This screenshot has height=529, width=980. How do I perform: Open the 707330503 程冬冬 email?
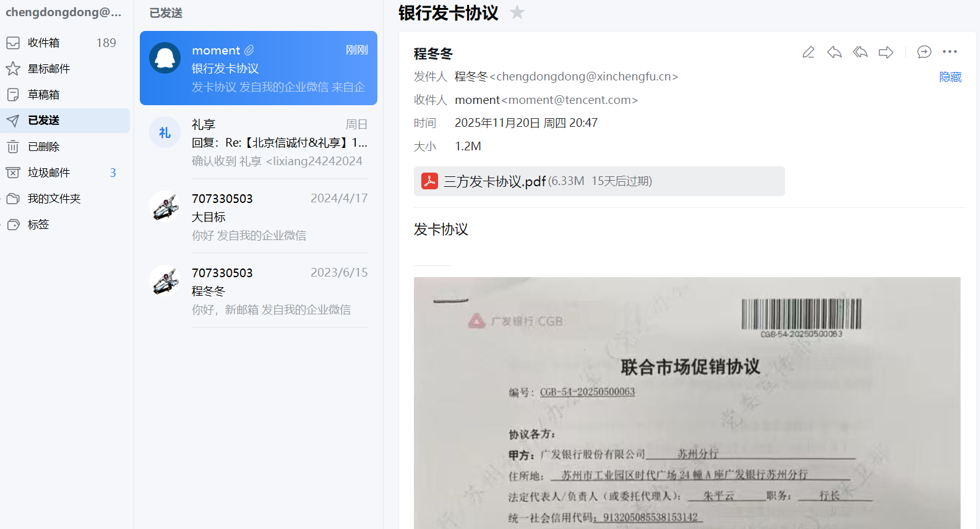click(259, 291)
